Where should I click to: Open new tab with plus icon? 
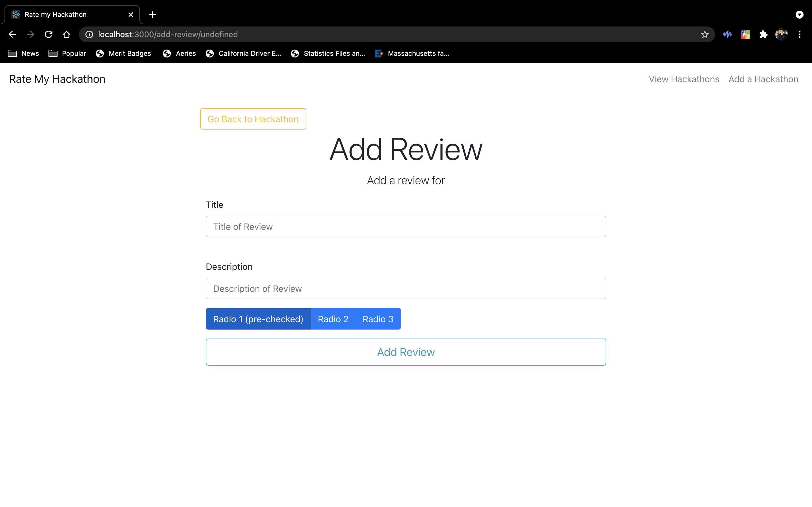pyautogui.click(x=152, y=14)
